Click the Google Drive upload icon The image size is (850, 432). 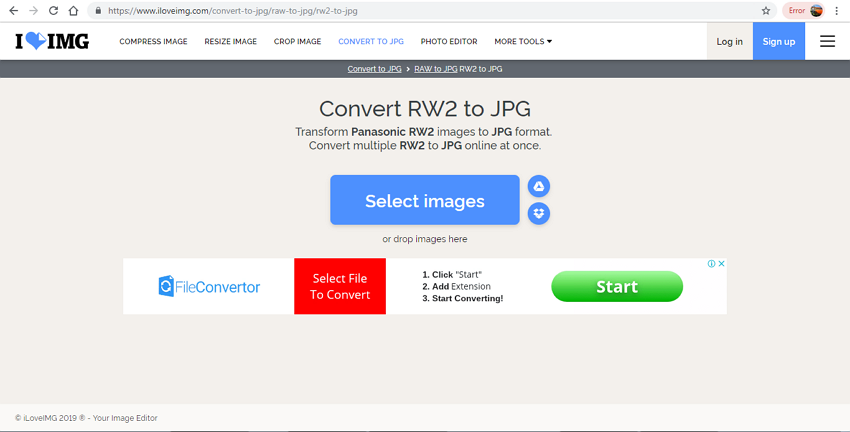point(538,187)
